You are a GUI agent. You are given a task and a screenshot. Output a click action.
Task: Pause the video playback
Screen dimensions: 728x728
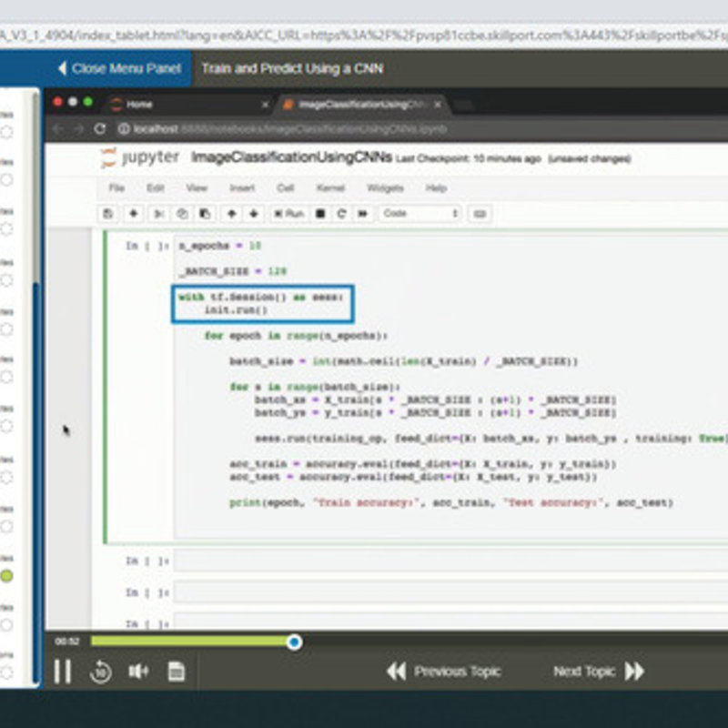click(x=62, y=671)
